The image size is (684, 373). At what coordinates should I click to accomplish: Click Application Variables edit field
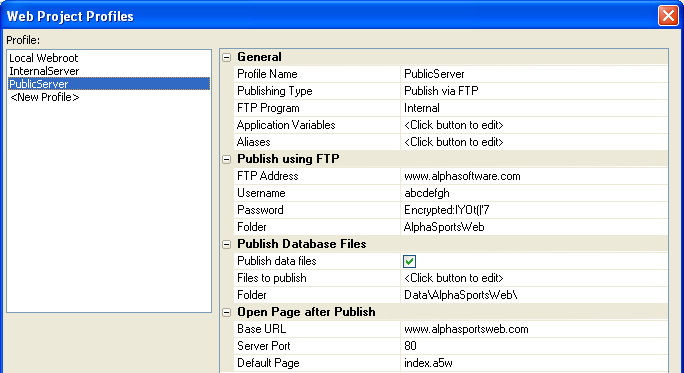click(x=534, y=125)
